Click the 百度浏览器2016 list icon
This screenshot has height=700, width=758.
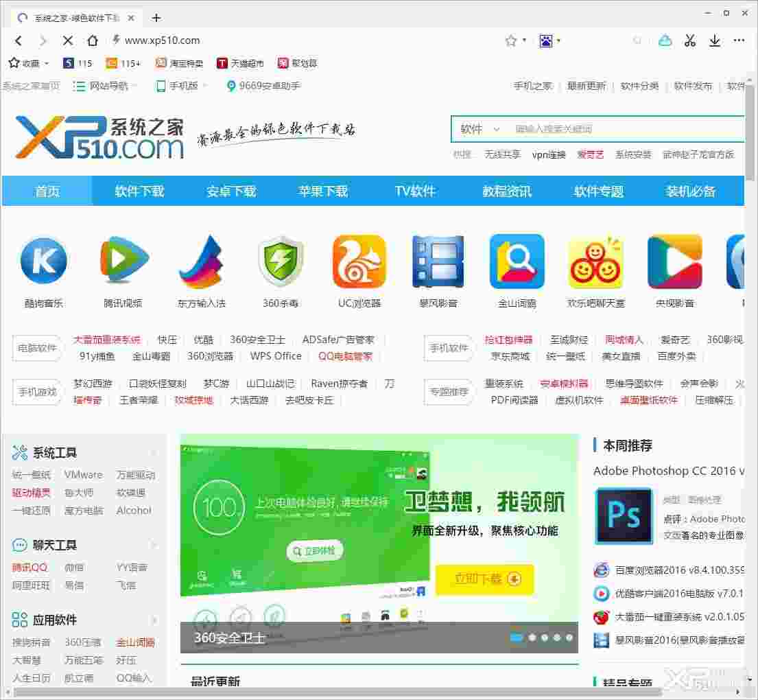click(x=601, y=570)
